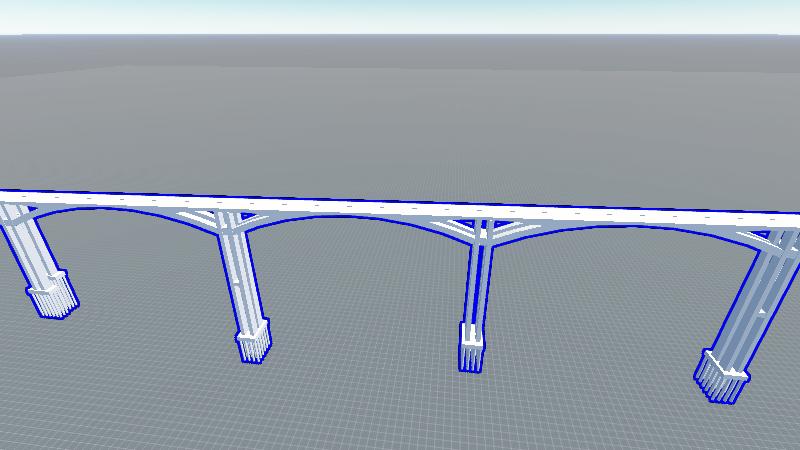Click the rightmost pier's pile footing
The image size is (800, 450).
[721, 378]
